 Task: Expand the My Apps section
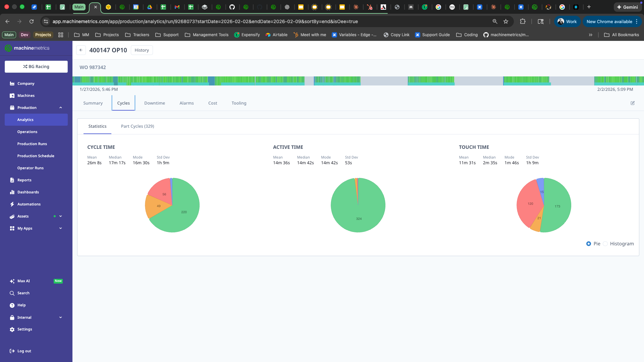coord(60,228)
